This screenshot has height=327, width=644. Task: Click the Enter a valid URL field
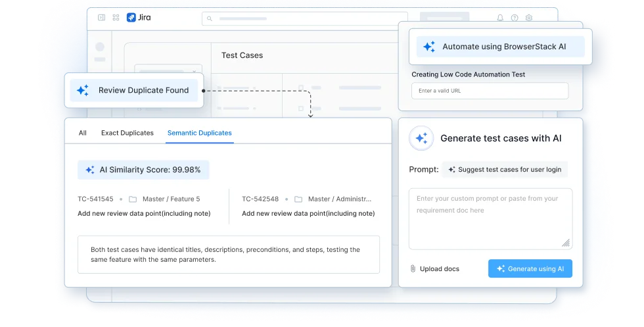point(490,91)
